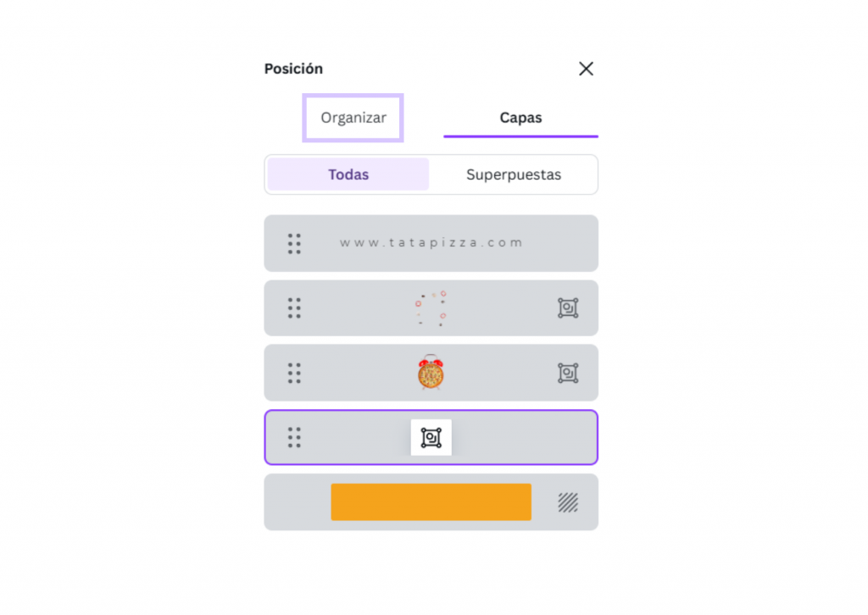This screenshot has width=868, height=615.
Task: Select the pizza clock thumbnail
Action: tap(431, 373)
